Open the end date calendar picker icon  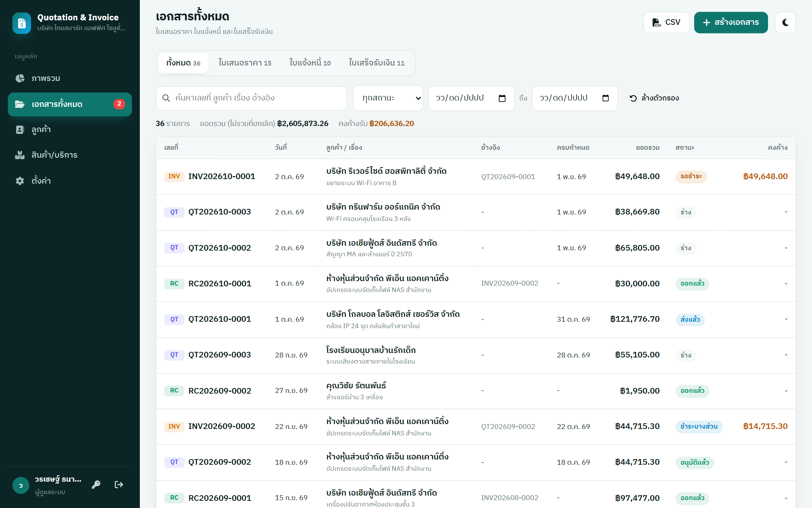point(606,98)
